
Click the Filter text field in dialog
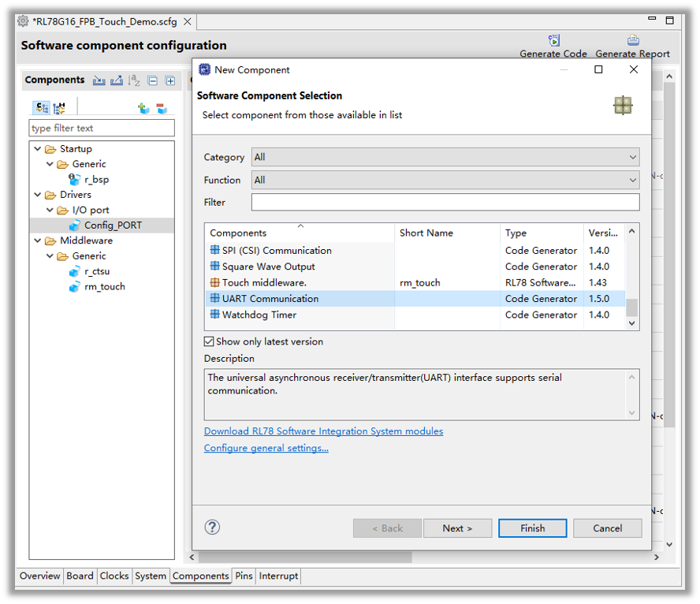tap(445, 203)
